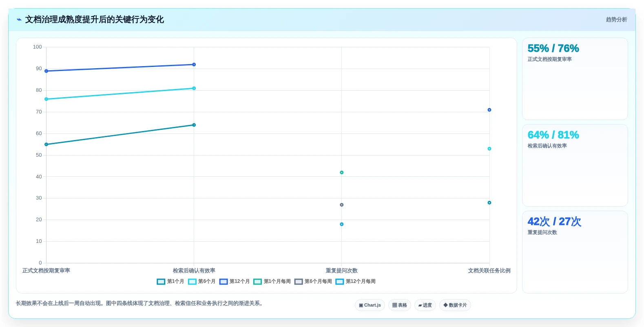Open the 42次 / 27次 stat card
This screenshot has height=327, width=644.
tap(575, 252)
